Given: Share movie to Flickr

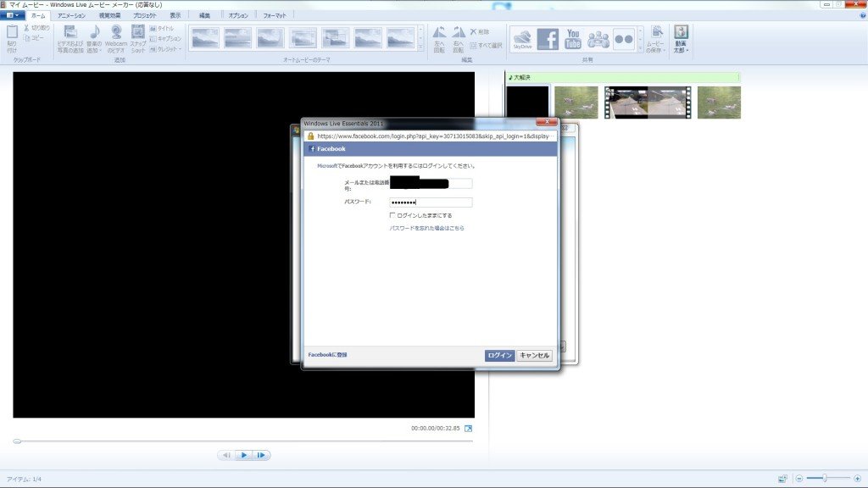Looking at the screenshot, I should pos(624,39).
